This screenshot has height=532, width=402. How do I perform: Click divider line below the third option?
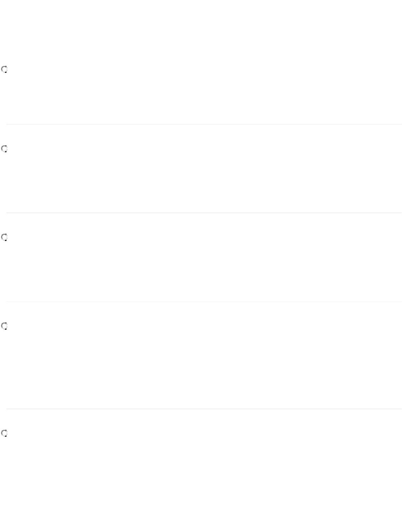pos(204,301)
